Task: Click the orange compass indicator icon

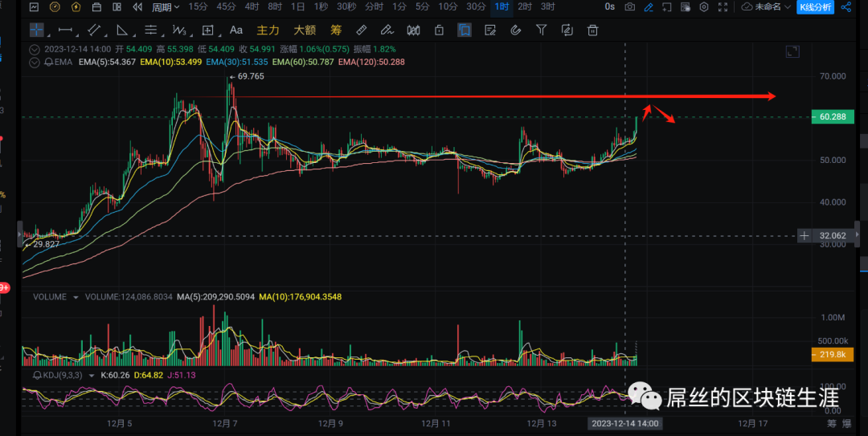Action: click(x=55, y=7)
